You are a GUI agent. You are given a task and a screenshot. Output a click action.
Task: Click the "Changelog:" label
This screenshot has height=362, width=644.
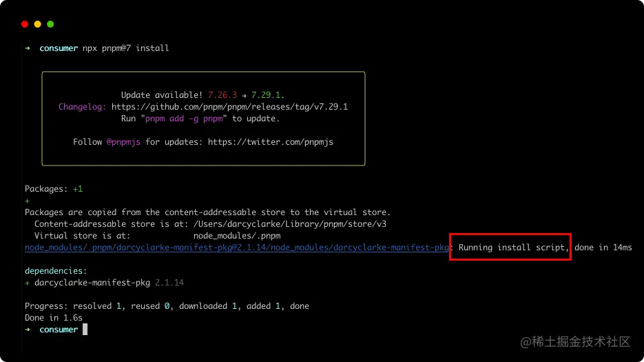[82, 107]
